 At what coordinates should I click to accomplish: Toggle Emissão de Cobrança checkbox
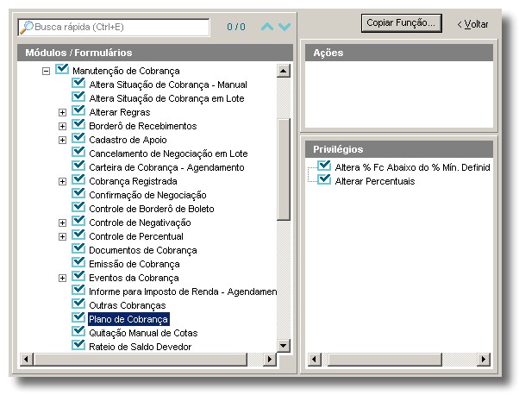(78, 263)
